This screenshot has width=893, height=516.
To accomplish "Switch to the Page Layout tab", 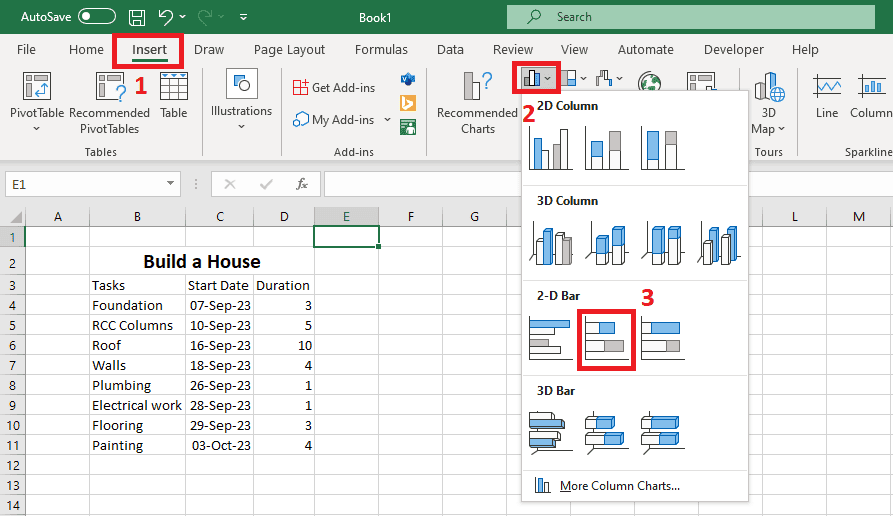I will (289, 50).
